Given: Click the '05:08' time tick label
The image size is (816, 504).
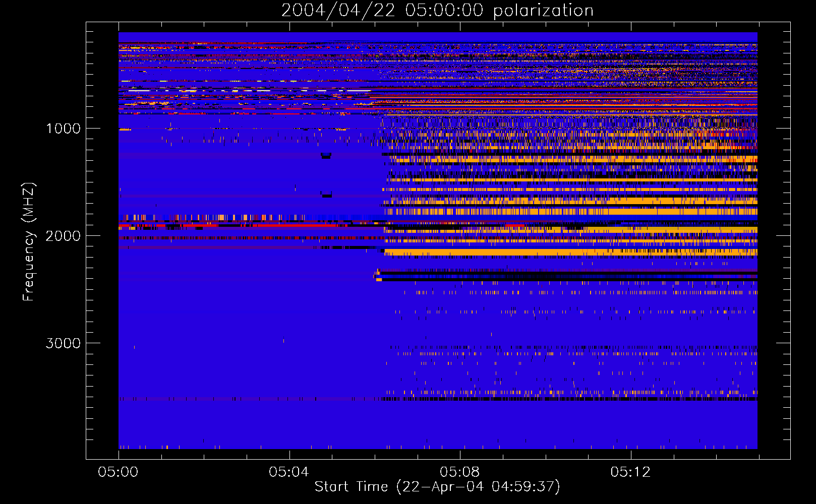Looking at the screenshot, I should 459,472.
